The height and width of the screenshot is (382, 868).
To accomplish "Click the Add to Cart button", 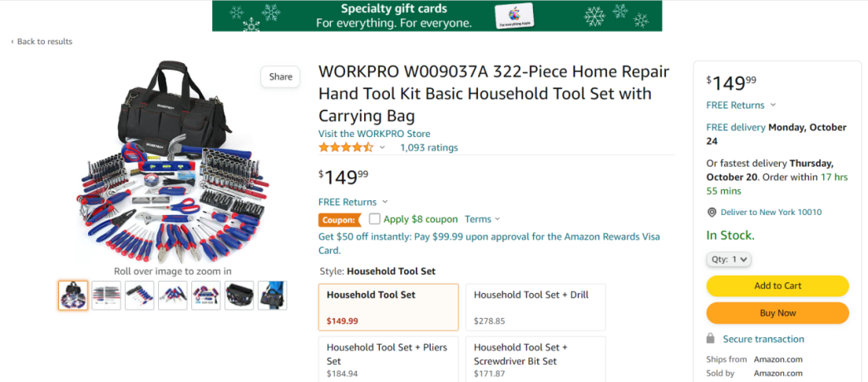I will coord(777,286).
